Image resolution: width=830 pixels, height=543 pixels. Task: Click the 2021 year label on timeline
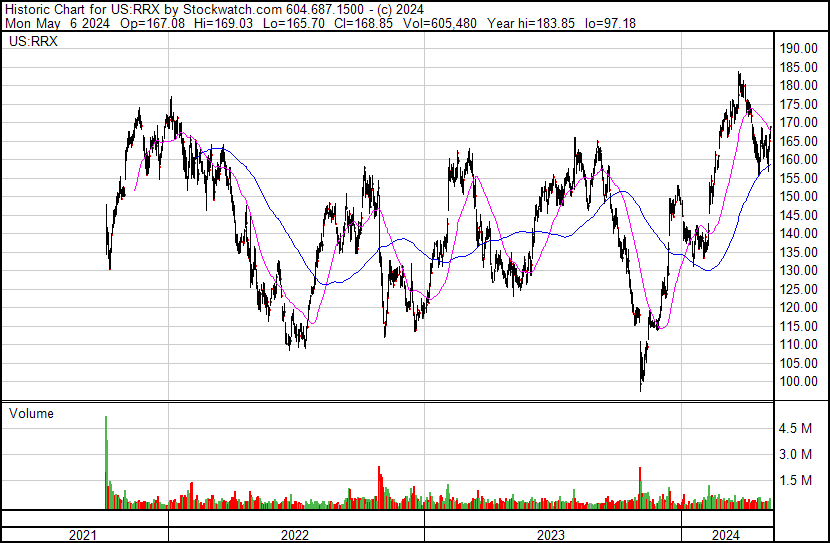pos(84,535)
